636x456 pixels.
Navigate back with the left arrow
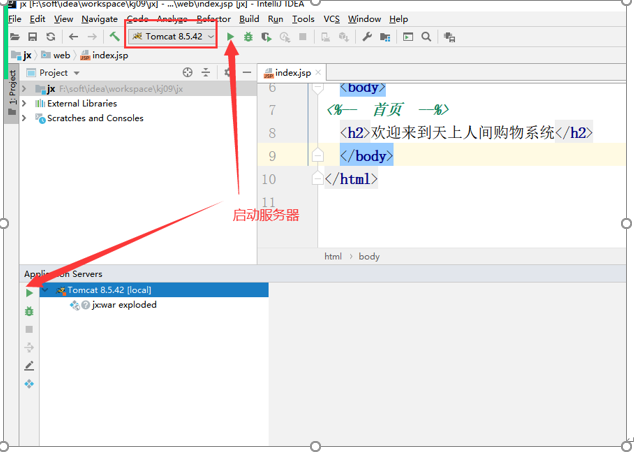[73, 37]
